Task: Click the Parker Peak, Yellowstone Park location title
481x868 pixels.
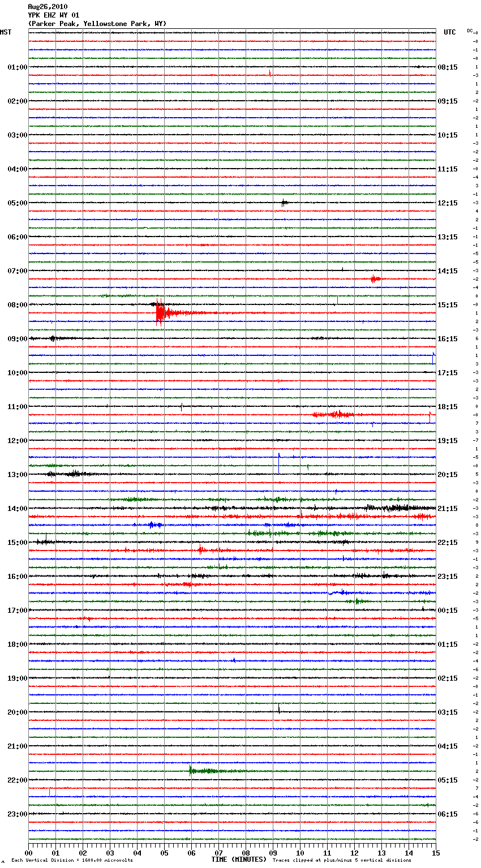Action: (x=97, y=24)
